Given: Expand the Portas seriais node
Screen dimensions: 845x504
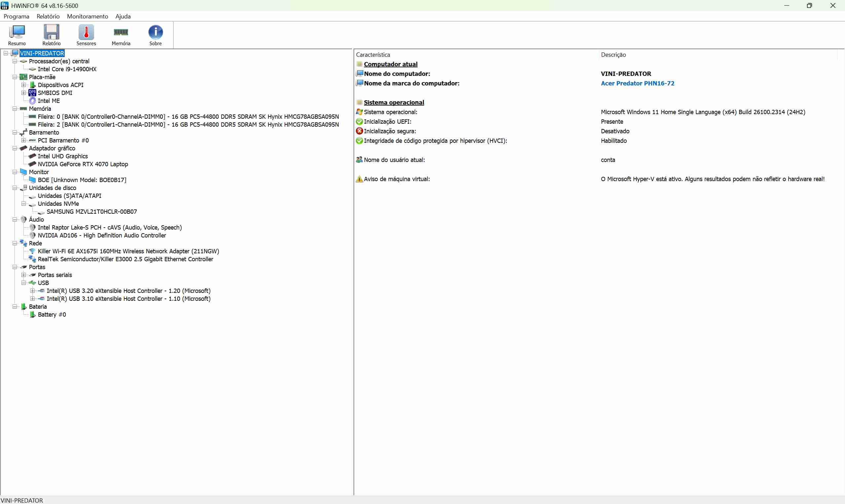Looking at the screenshot, I should click(x=23, y=275).
